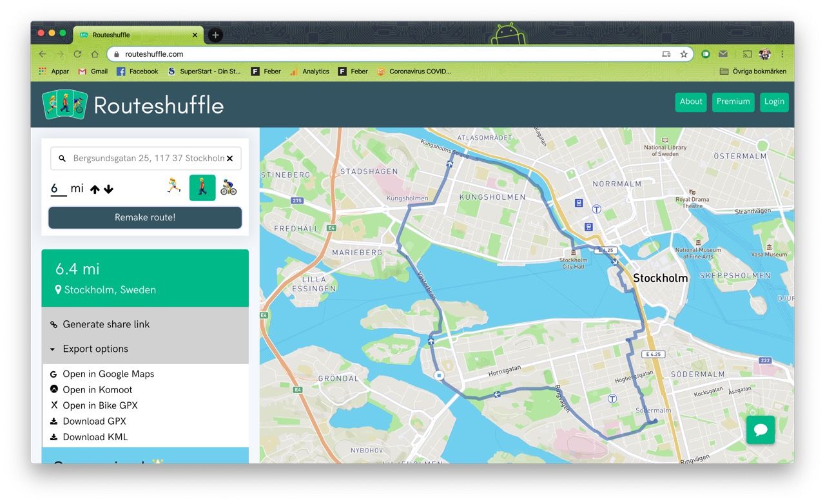This screenshot has width=825, height=504.
Task: Click the cast icon in toolbar
Action: click(748, 54)
